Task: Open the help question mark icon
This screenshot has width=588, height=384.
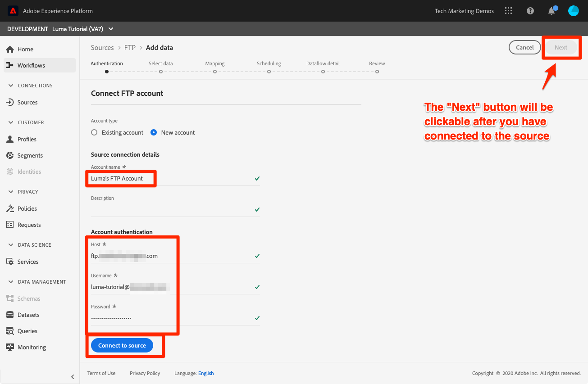Action: 530,11
